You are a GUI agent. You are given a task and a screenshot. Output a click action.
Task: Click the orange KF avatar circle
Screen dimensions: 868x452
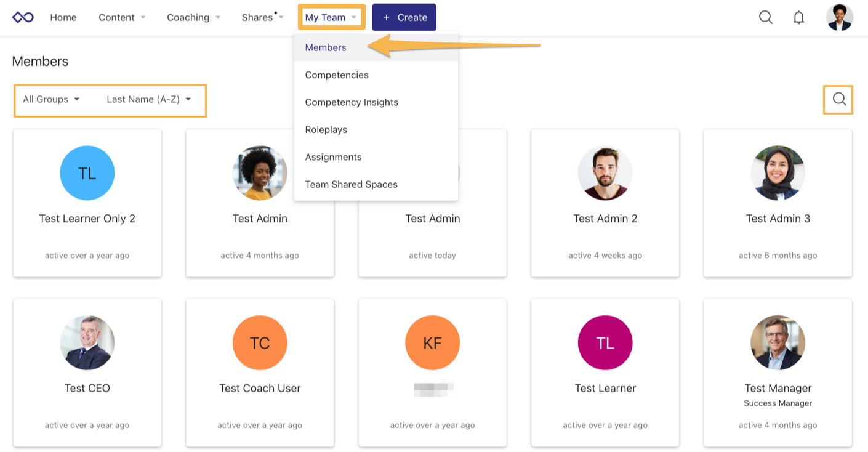point(432,343)
